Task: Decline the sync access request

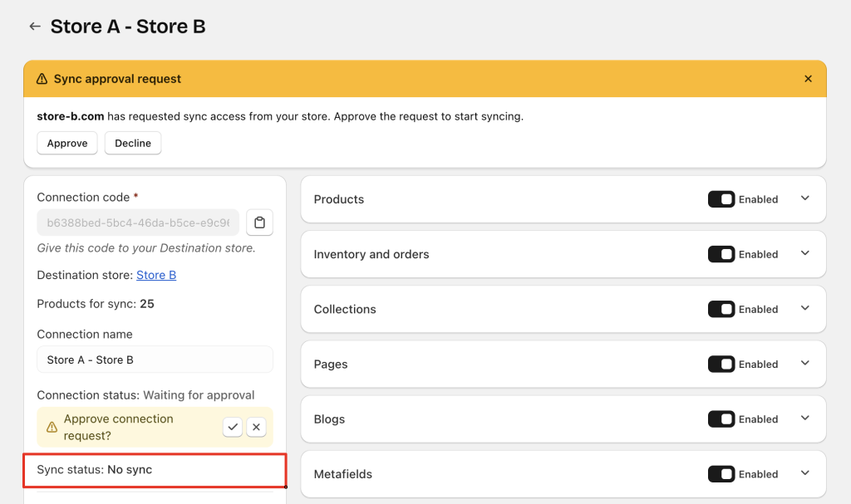Action: [x=133, y=143]
